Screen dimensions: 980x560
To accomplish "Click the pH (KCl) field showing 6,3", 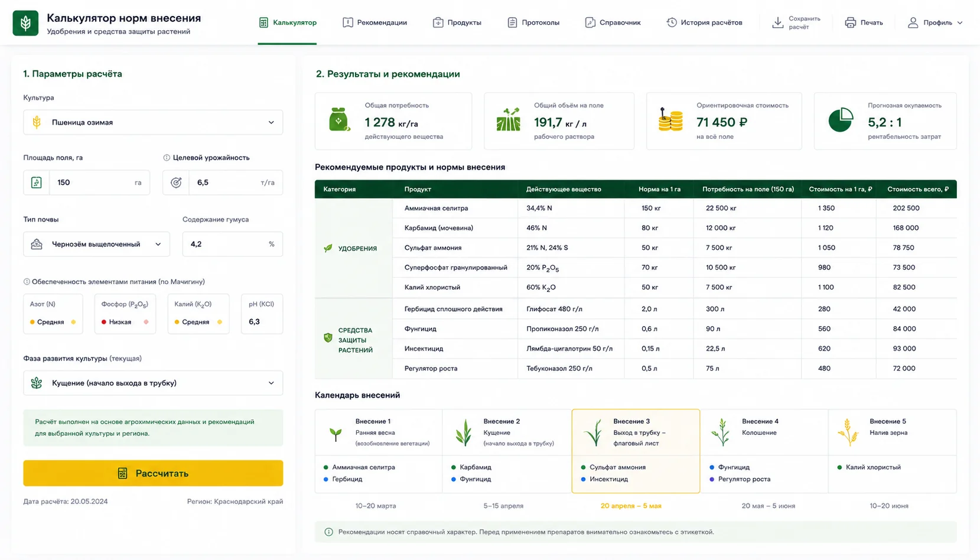I will [262, 314].
